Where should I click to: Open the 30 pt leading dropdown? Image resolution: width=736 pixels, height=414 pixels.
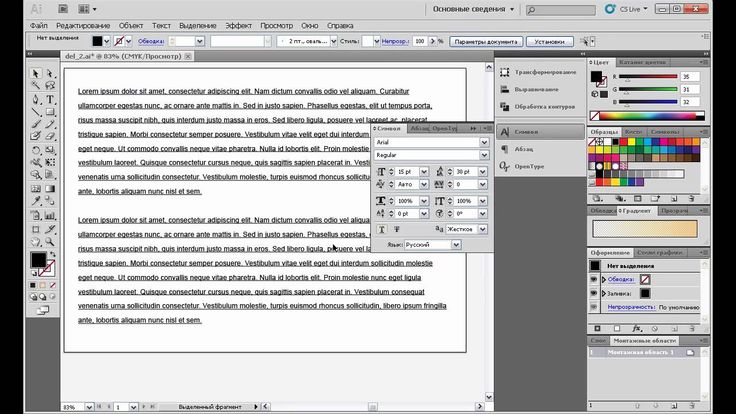coord(483,172)
